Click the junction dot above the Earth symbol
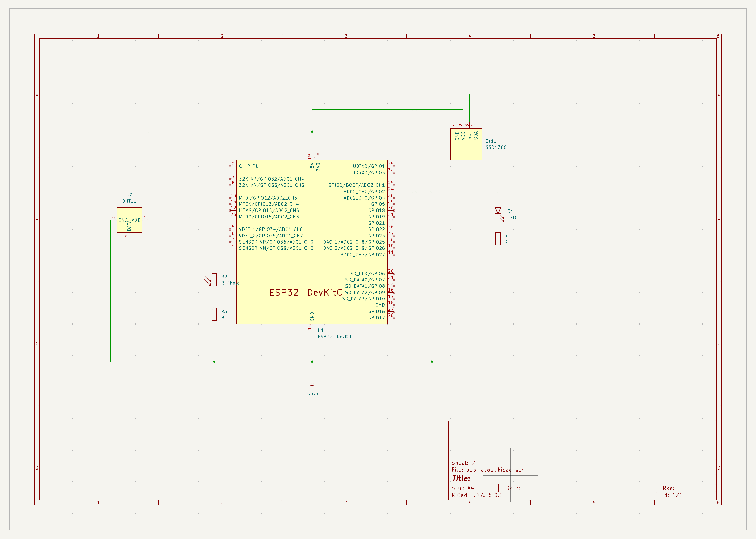Viewport: 756px width, 539px height. pyautogui.click(x=312, y=362)
